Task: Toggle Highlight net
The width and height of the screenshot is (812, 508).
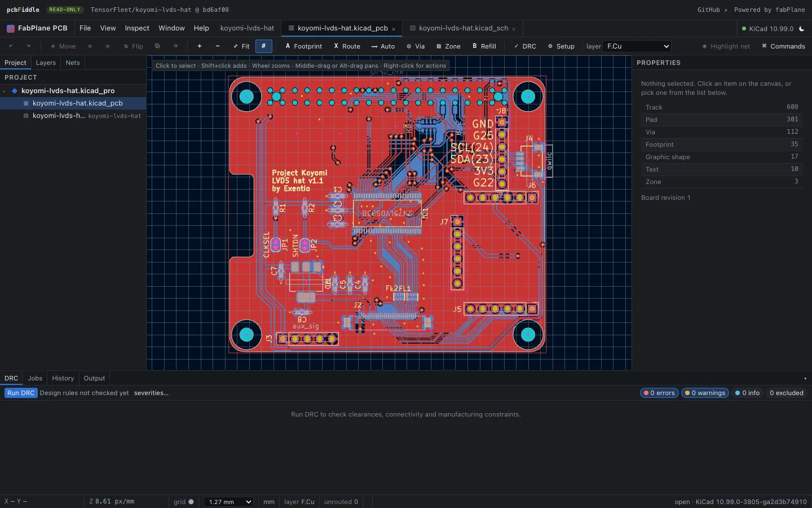Action: point(726,46)
